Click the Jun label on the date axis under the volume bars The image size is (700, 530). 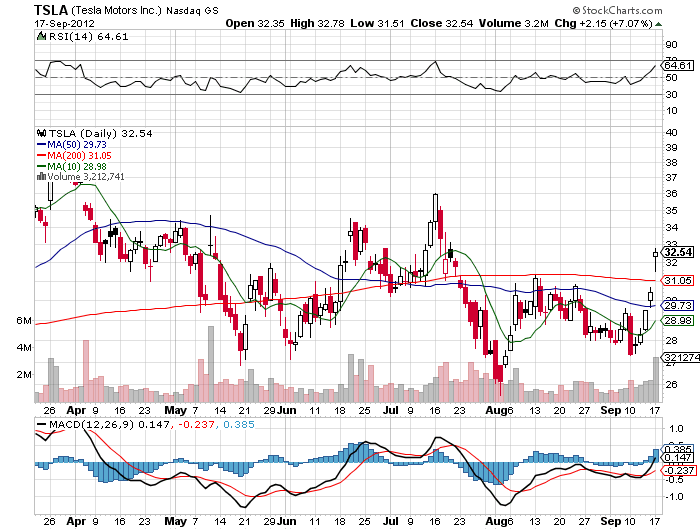(286, 410)
